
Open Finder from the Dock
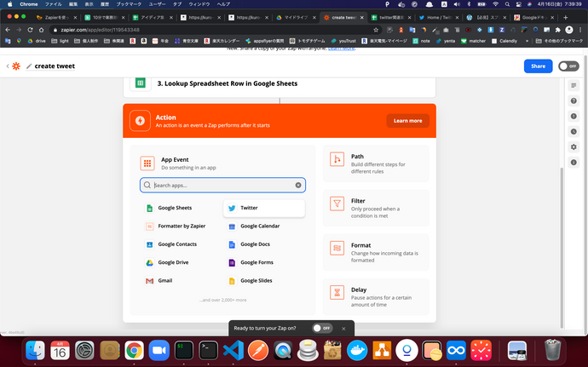click(35, 351)
